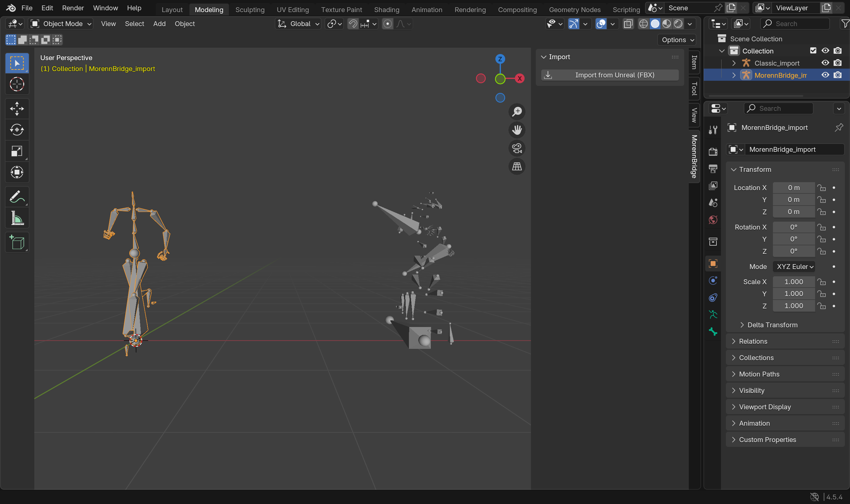Hide MorennBridge_import in viewport via eye icon
This screenshot has width=850, height=504.
[825, 75]
